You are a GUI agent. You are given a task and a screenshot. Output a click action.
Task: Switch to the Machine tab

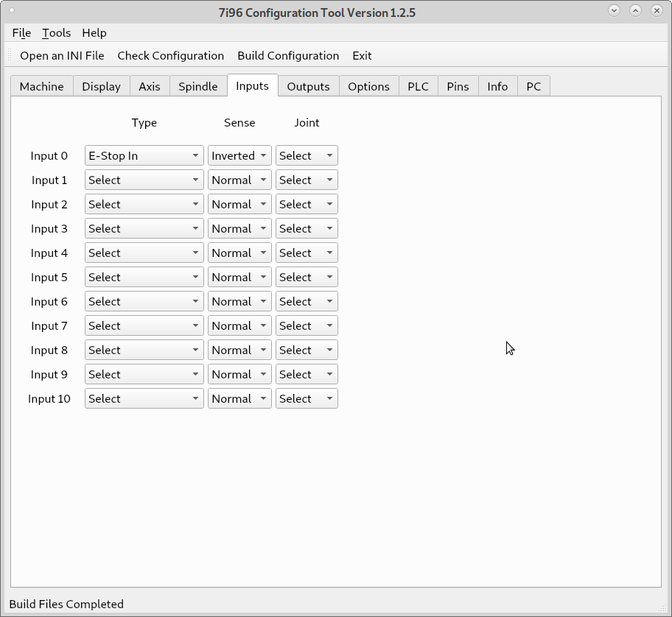(x=41, y=86)
